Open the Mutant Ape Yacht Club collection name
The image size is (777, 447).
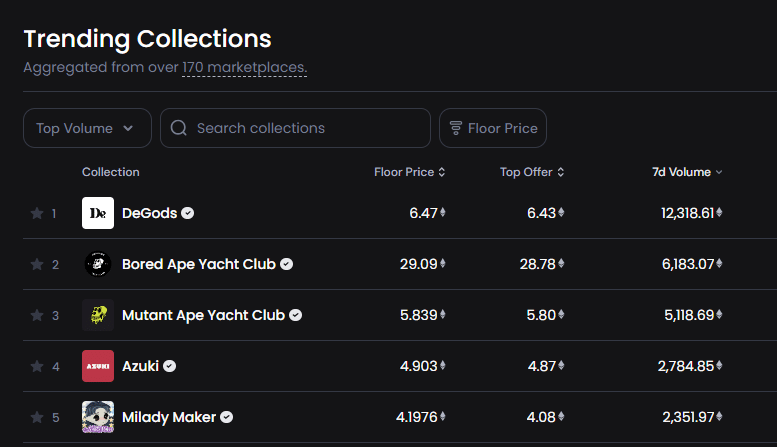(x=203, y=315)
